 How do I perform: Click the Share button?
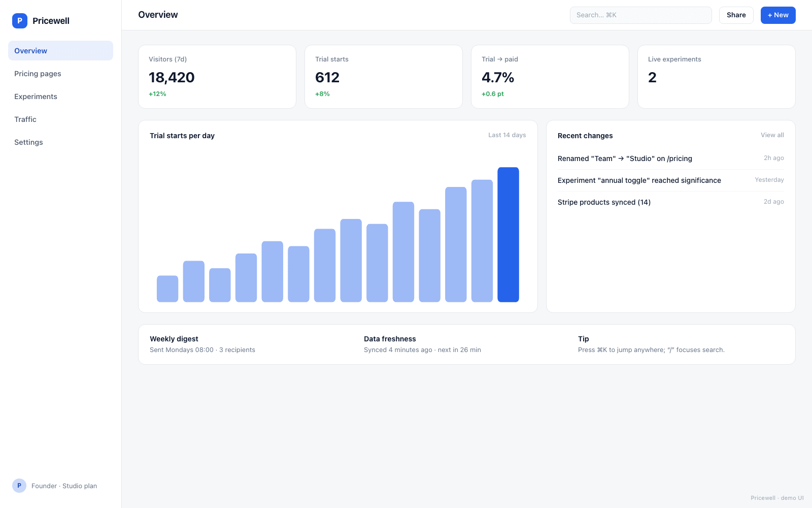coord(736,15)
